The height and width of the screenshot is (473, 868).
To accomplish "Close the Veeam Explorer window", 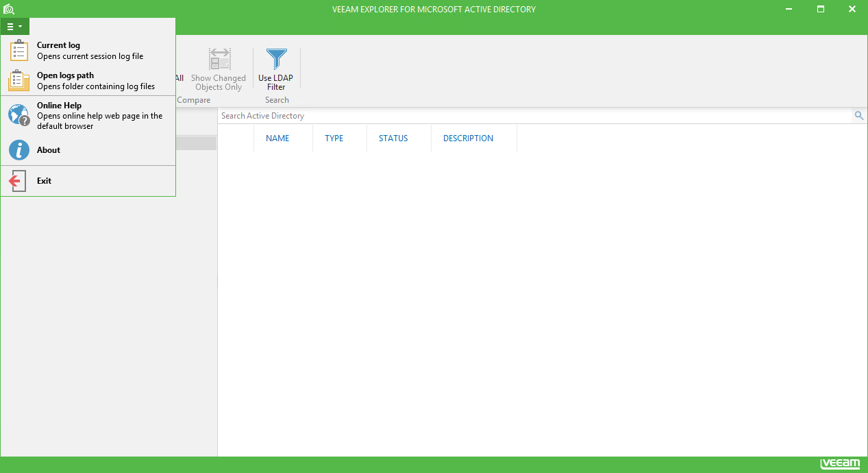I will (x=852, y=9).
